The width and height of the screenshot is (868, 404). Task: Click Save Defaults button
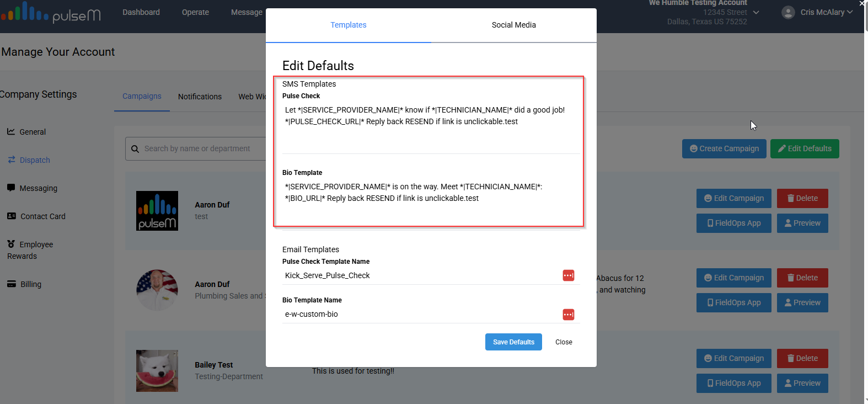click(x=513, y=342)
